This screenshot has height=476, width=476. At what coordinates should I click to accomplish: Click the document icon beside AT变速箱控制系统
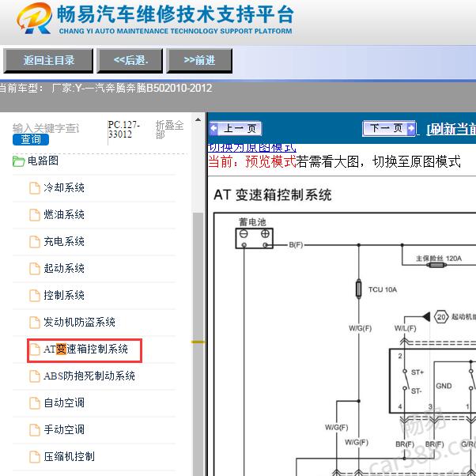tap(35, 349)
